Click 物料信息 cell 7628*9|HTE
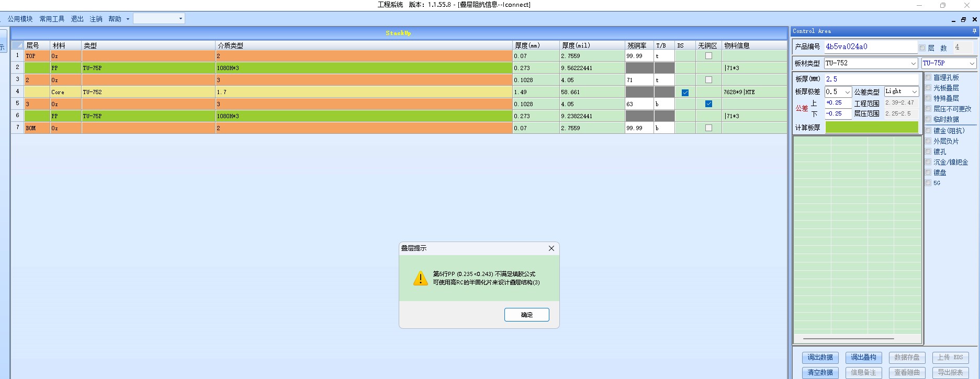This screenshot has height=379, width=980. [x=754, y=92]
